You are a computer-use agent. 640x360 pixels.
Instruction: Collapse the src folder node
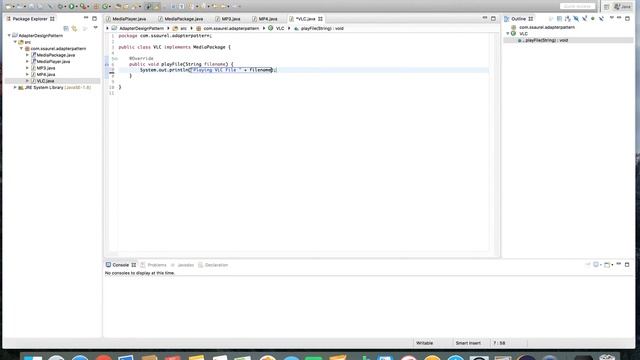tap(16, 42)
